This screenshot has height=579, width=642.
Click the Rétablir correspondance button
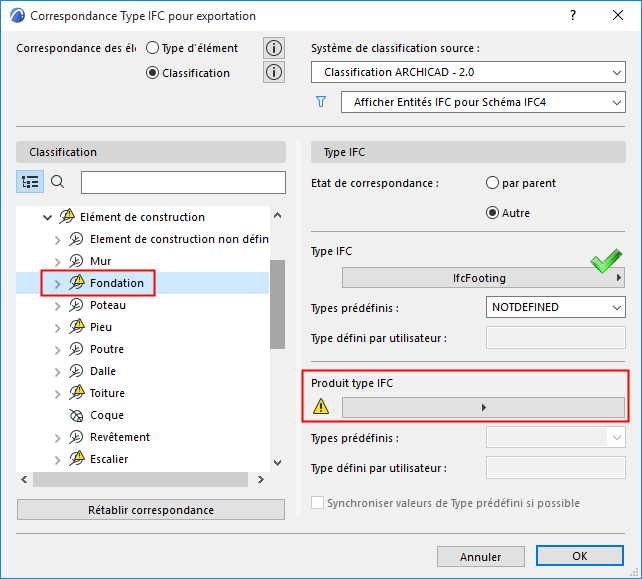coord(151,510)
